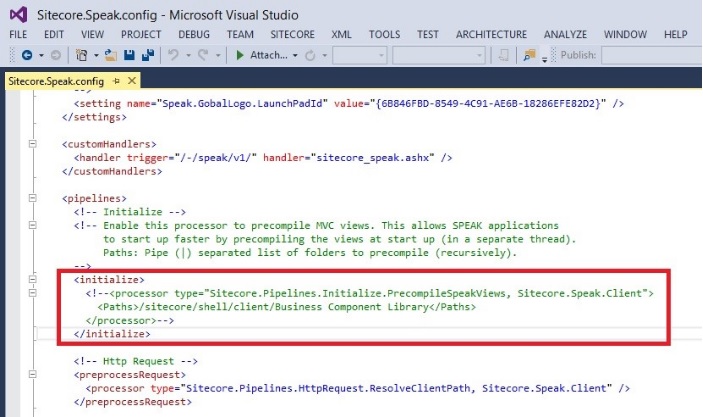703x417 pixels.
Task: Click the "</settings>" closing tag
Action: pos(95,117)
